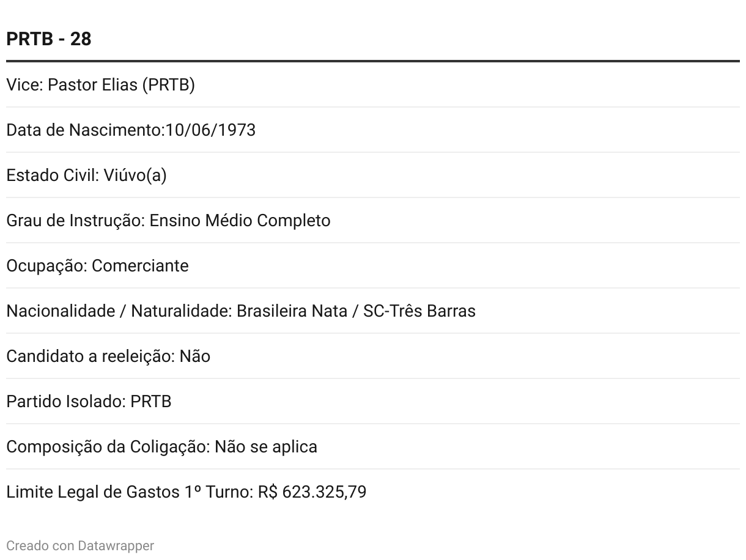This screenshot has height=560, width=746.
Task: Click the Ocupação label text
Action: [46, 266]
